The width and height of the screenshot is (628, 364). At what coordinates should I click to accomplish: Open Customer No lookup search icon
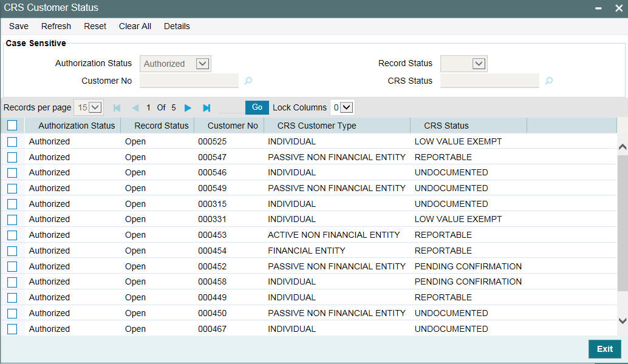click(x=248, y=81)
